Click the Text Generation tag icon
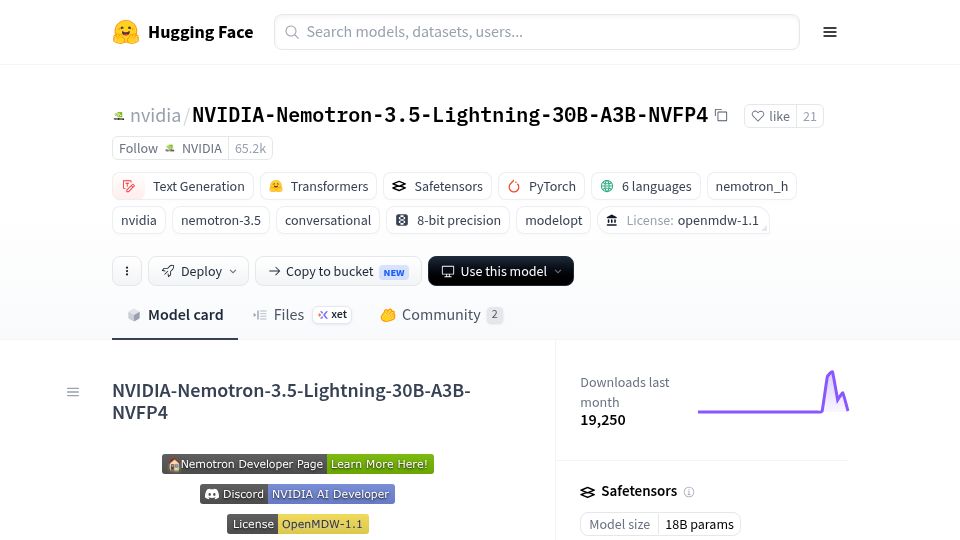Image resolution: width=960 pixels, height=540 pixels. [x=129, y=186]
